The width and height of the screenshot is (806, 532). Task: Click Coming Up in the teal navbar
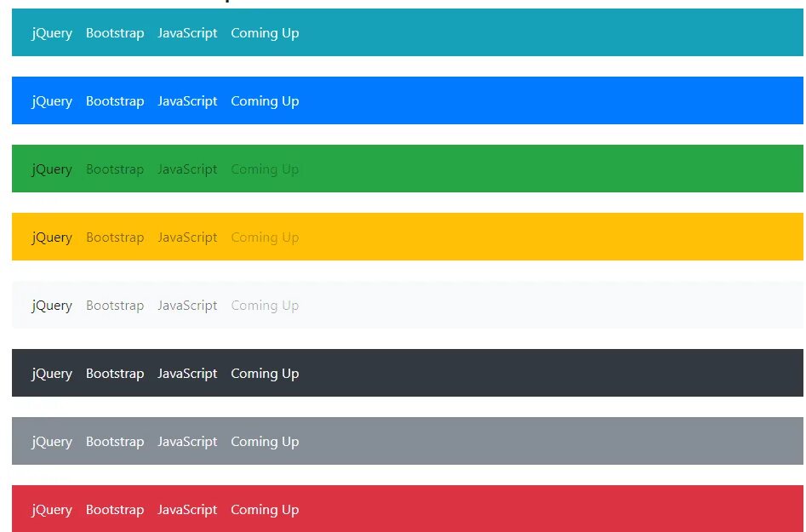265,33
